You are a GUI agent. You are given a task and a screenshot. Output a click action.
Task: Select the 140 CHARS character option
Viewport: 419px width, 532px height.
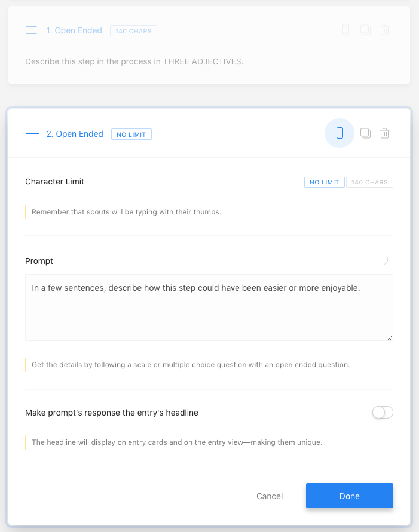pyautogui.click(x=369, y=182)
